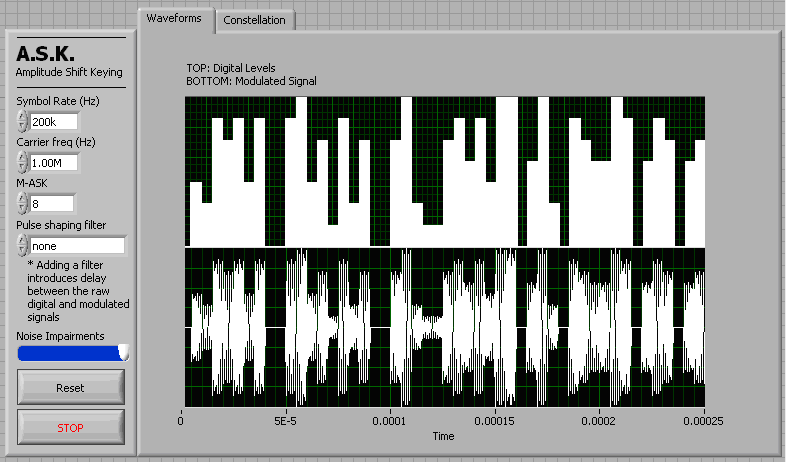Decrease the Carrier freq value

[x=22, y=168]
